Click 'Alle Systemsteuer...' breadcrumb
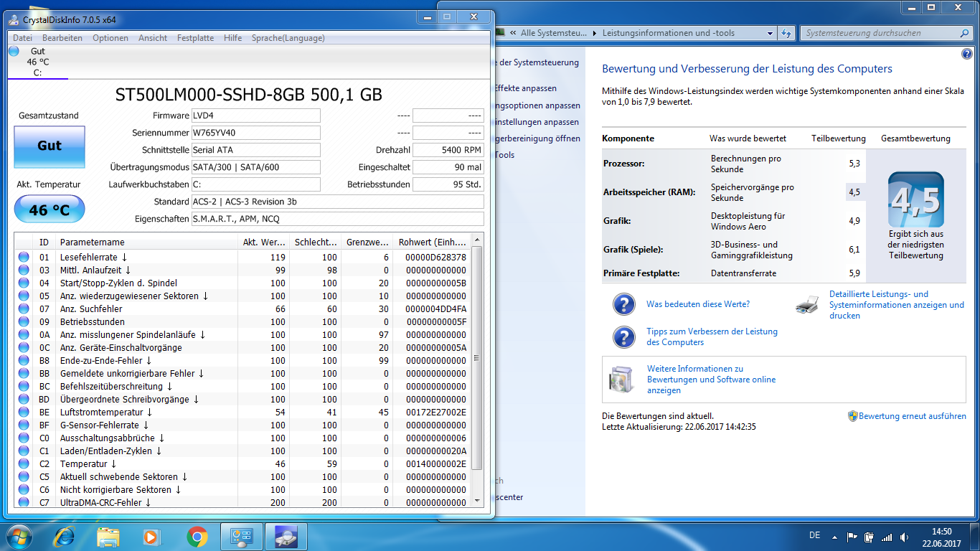Screen dimensions: 980x551 (552, 33)
